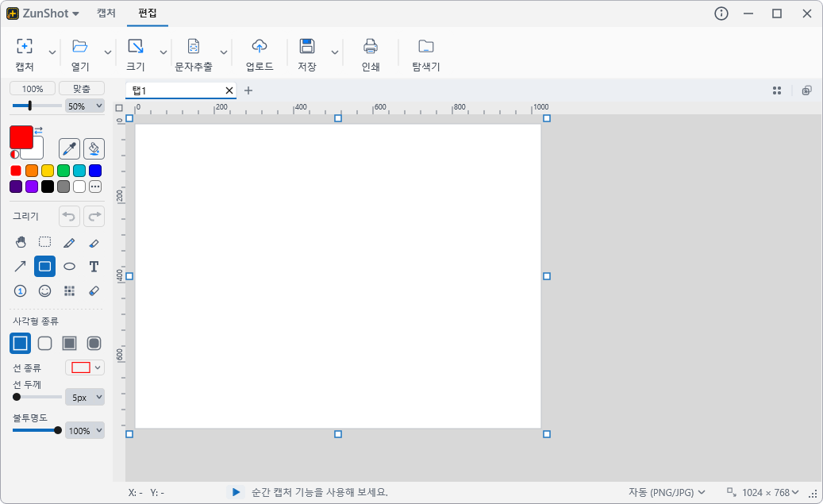This screenshot has height=504, width=823.
Task: Expand the 캡처 capture options arrow
Action: [x=52, y=52]
